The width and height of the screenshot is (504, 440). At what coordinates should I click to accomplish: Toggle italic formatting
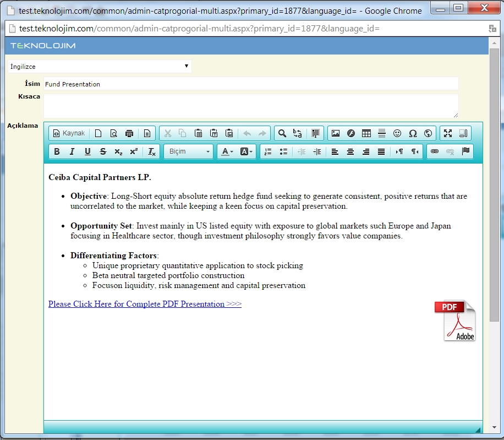(x=72, y=151)
